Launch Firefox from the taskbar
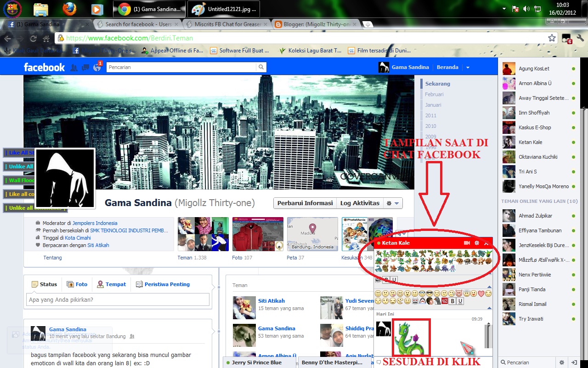 click(69, 9)
